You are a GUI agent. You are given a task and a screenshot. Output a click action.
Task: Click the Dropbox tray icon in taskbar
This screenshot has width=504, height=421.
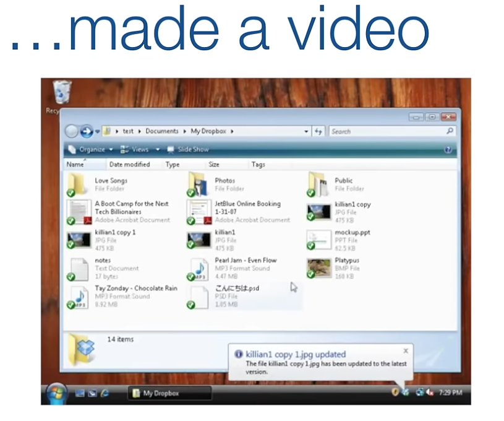point(405,393)
